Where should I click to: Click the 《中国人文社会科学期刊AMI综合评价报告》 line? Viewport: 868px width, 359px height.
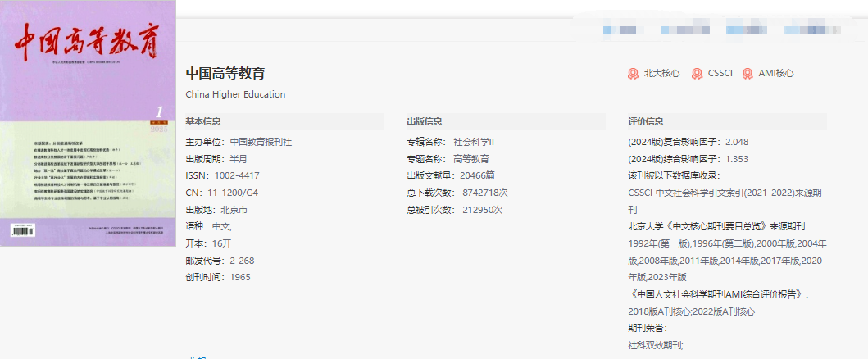(719, 294)
